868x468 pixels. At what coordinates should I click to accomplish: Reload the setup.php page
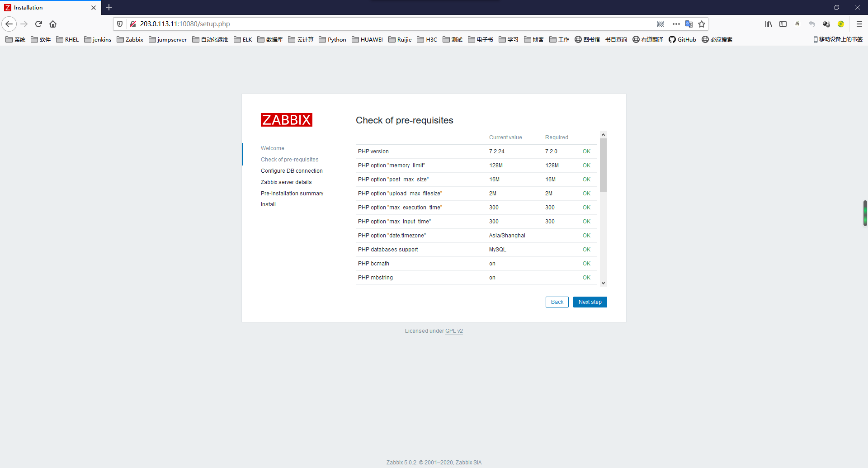pyautogui.click(x=38, y=24)
